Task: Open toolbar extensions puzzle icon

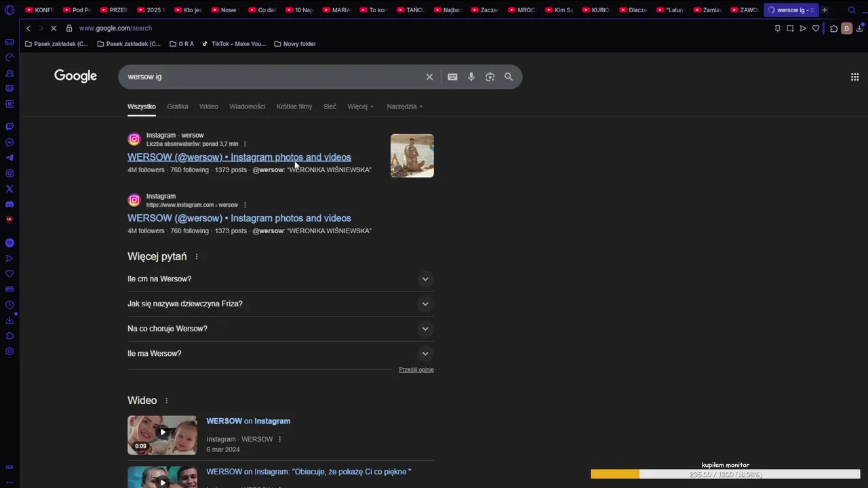Action: (x=833, y=28)
